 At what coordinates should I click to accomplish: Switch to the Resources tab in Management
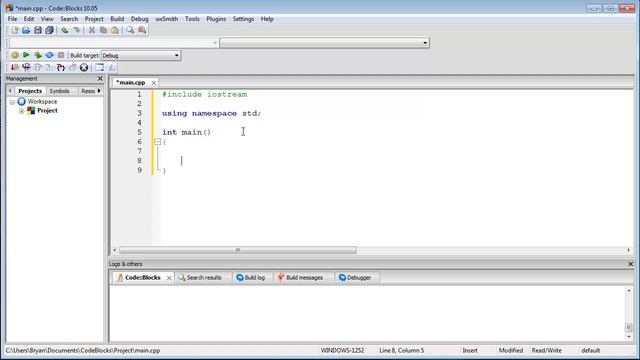88,91
